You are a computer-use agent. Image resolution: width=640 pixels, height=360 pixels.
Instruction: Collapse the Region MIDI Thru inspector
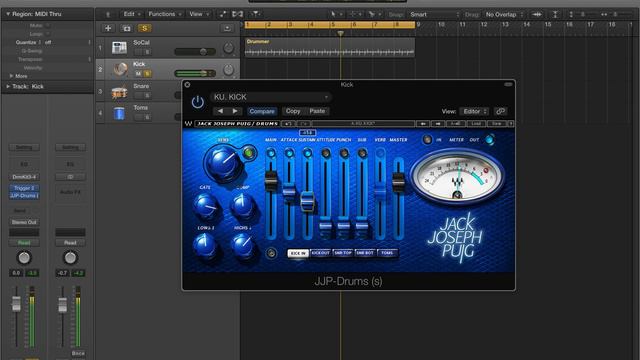pos(7,14)
